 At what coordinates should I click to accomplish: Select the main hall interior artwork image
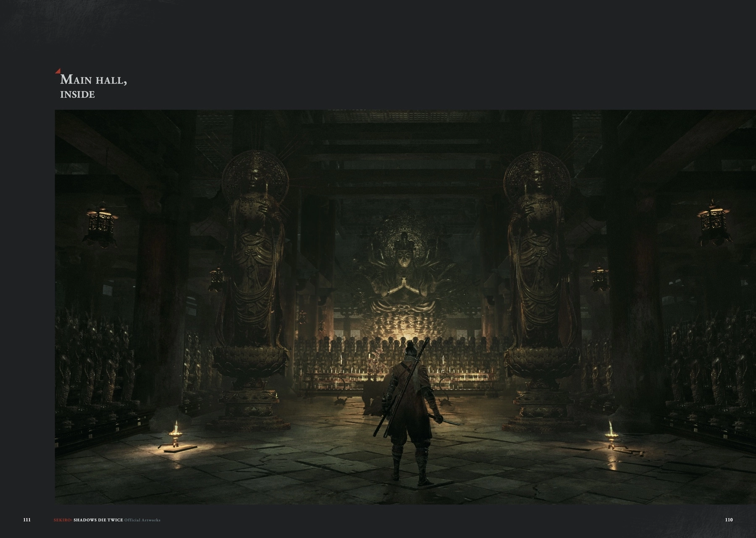[x=405, y=307]
